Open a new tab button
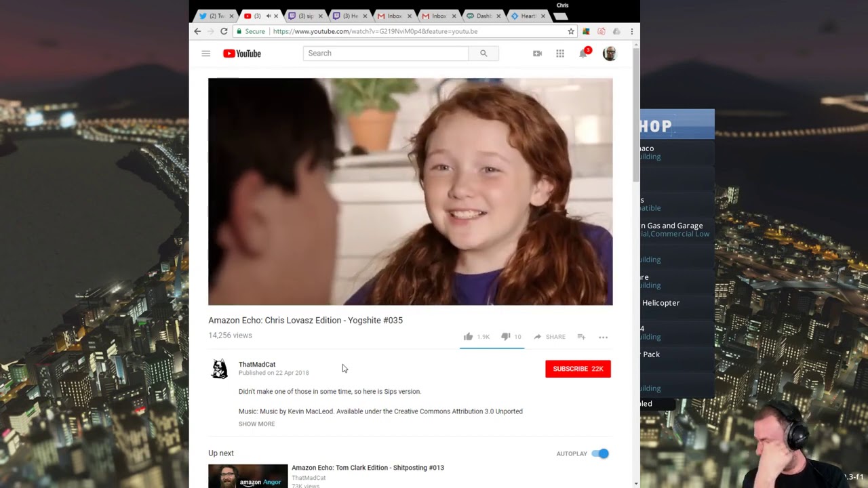The image size is (868, 488). 561,16
